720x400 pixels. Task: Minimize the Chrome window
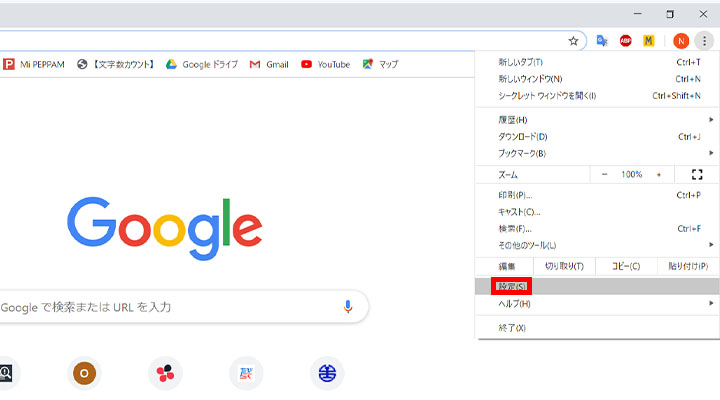(x=637, y=14)
